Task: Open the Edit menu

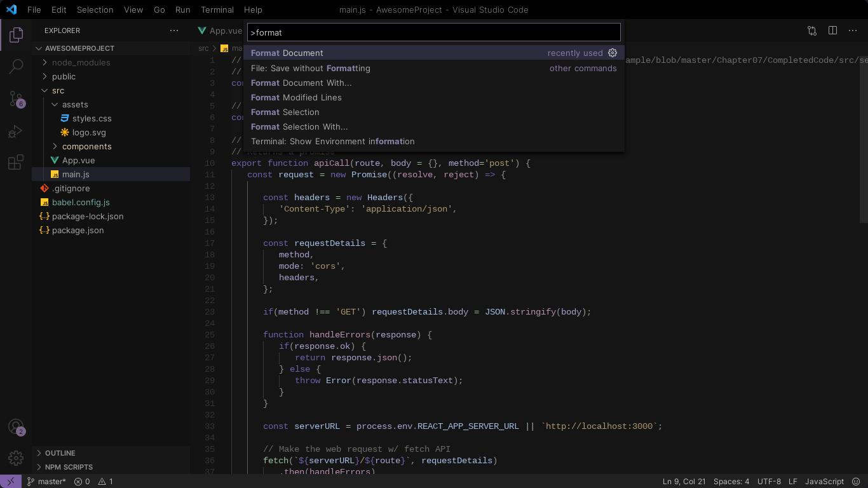Action: click(x=58, y=10)
